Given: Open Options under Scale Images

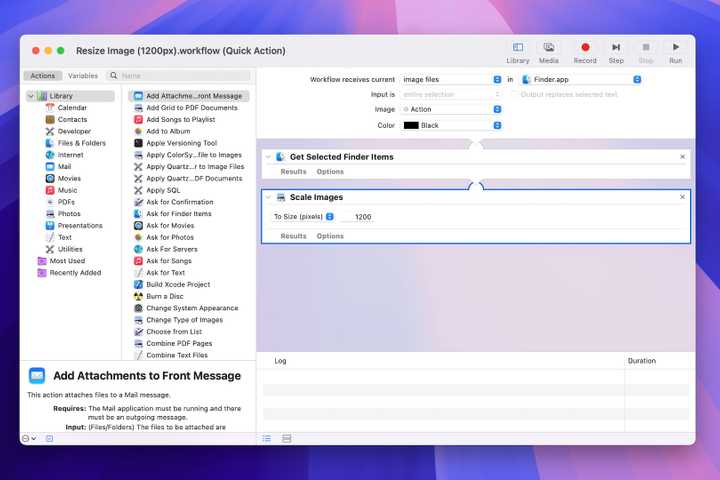Looking at the screenshot, I should tap(330, 236).
